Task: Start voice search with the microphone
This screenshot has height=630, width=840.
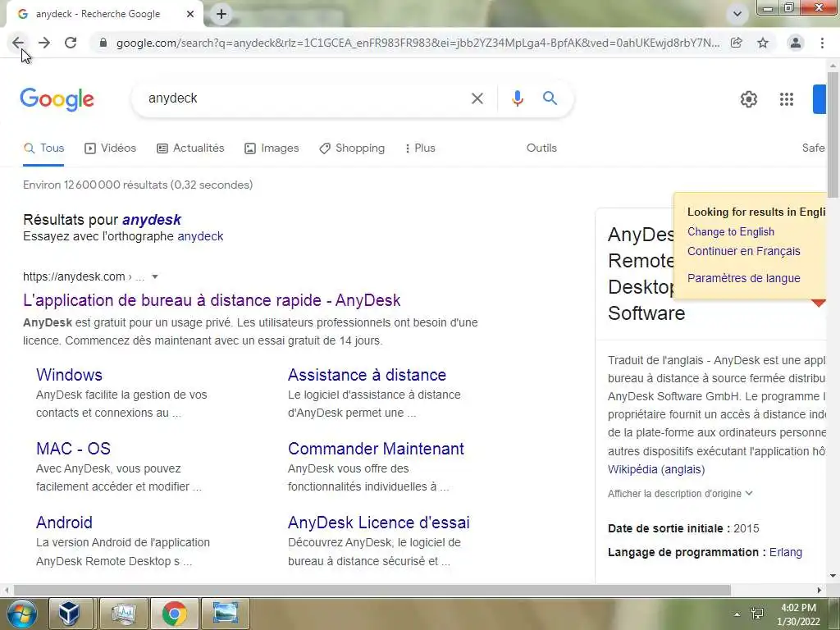Action: coord(517,98)
